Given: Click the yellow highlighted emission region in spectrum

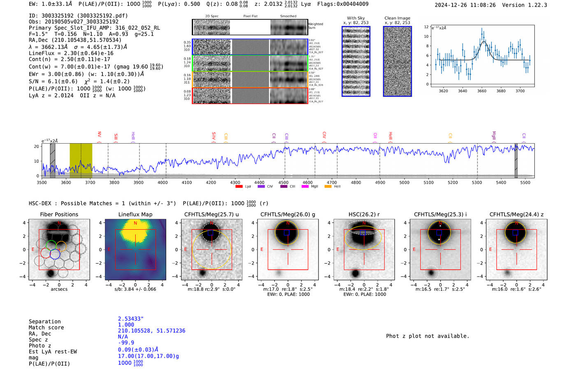Looking at the screenshot, I should tap(81, 160).
